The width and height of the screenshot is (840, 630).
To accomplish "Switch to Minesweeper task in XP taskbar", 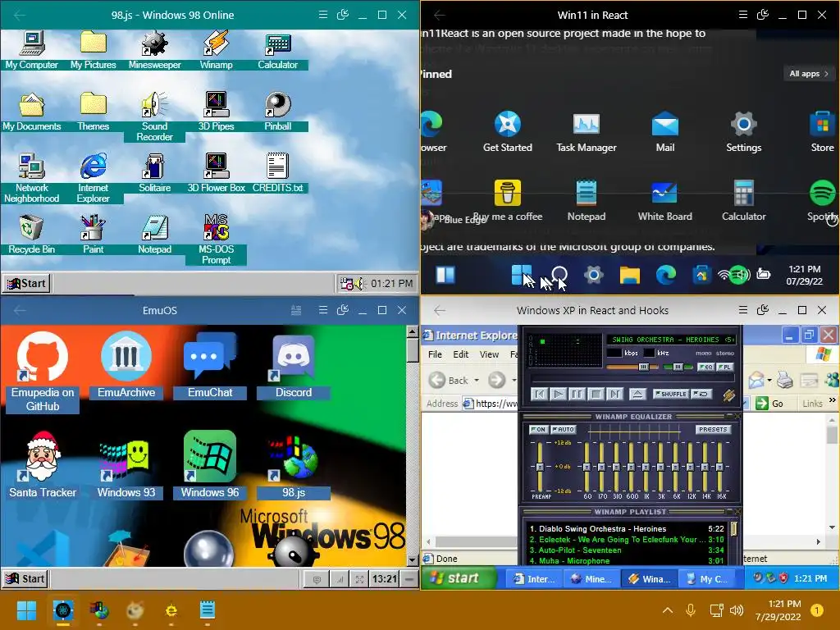I will click(591, 578).
